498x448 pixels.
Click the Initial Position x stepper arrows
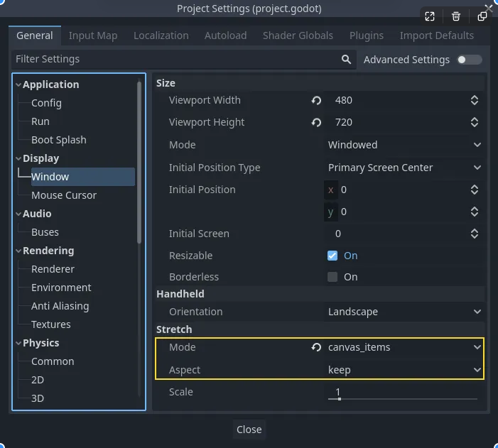(475, 190)
